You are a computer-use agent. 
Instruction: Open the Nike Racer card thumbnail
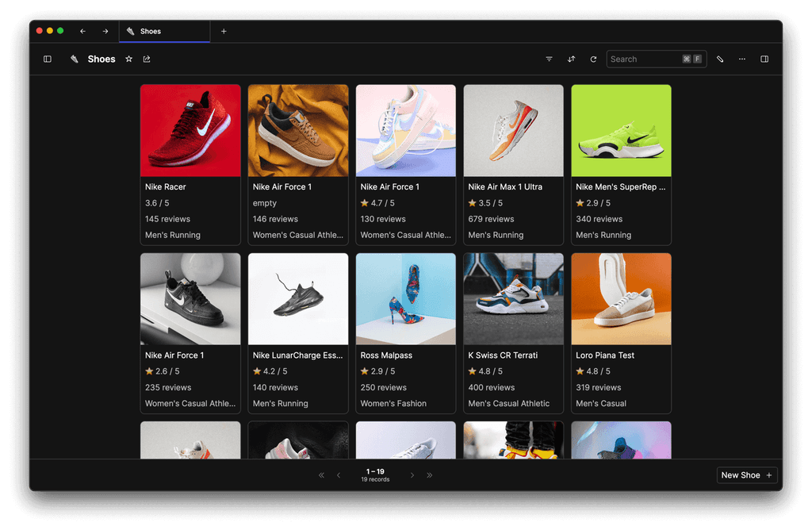190,130
